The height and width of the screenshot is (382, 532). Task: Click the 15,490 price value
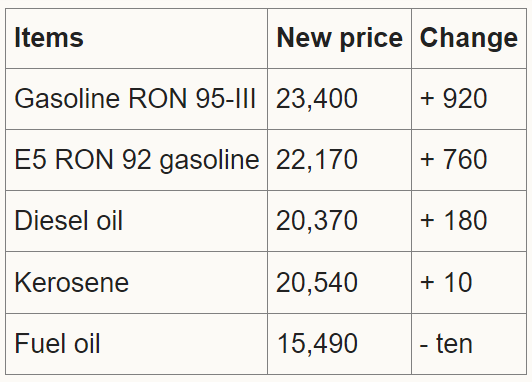pyautogui.click(x=318, y=344)
